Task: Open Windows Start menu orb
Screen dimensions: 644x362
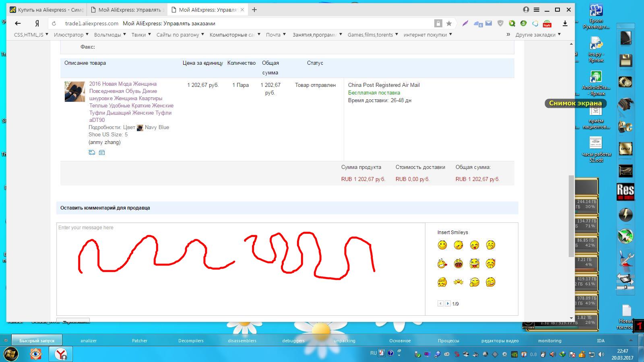Action: coord(11,354)
